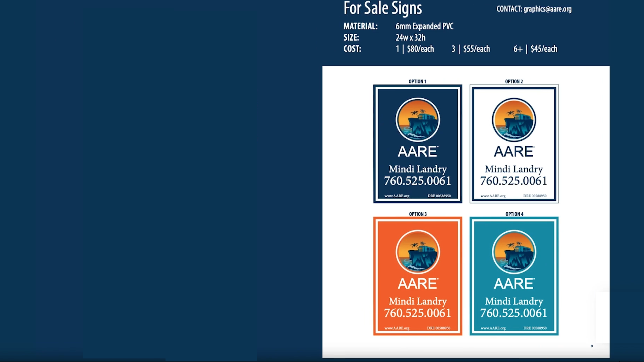Click the '6+ | $45/each' price

(535, 49)
